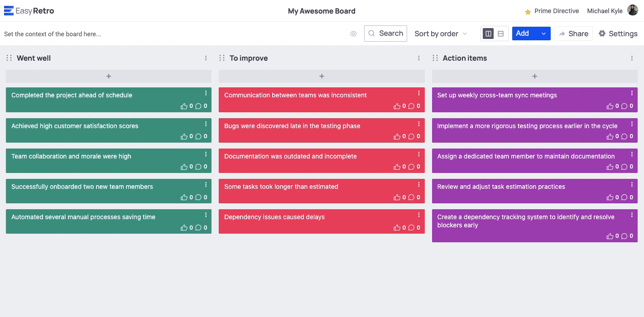This screenshot has height=317, width=644.
Task: Switch to the multi-column layout view
Action: 488,34
